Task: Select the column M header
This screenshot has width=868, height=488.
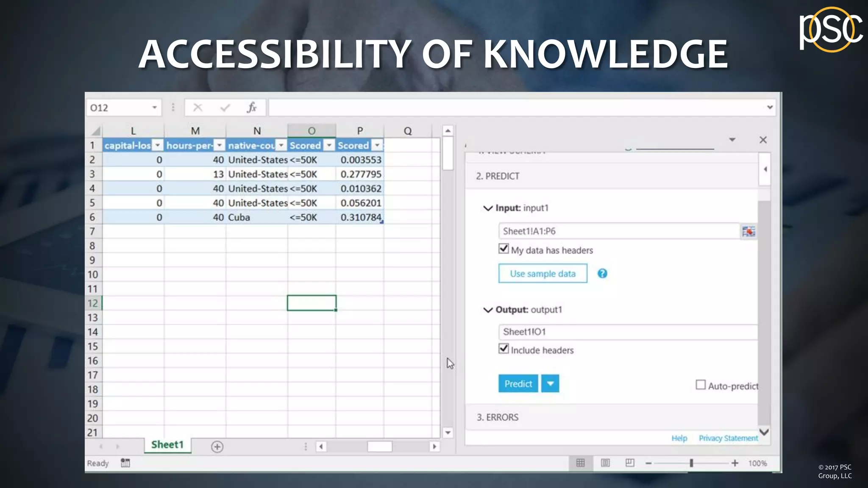Action: [195, 131]
